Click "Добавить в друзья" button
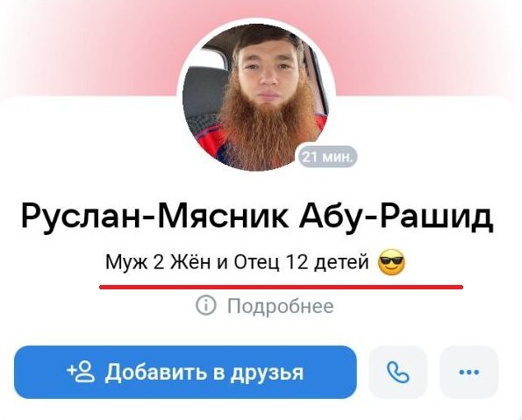The height and width of the screenshot is (420, 522). (x=185, y=372)
